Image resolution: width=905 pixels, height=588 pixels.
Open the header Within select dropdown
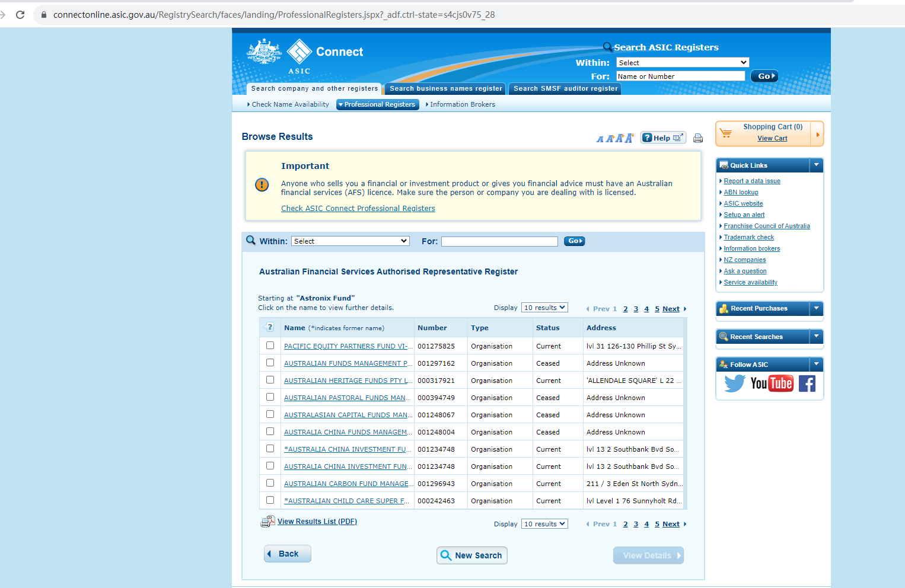683,62
